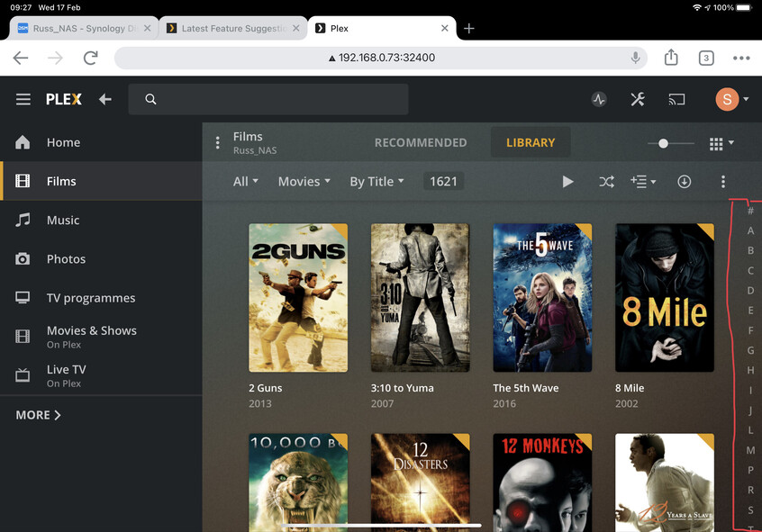Open the 12 Disasters poster

coord(420,482)
